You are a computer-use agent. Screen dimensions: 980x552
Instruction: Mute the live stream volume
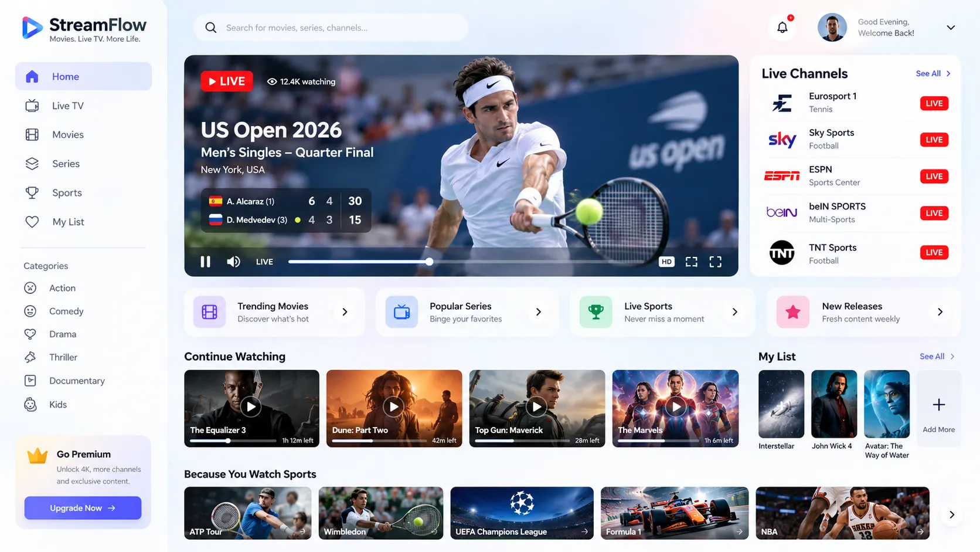point(233,262)
